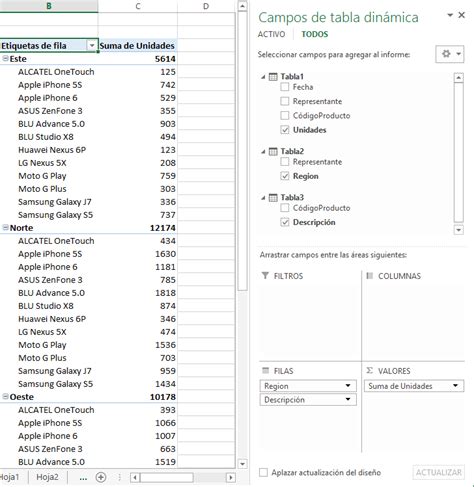
Task: Open Suma de Unidades dropdown in Valores
Action: point(455,386)
